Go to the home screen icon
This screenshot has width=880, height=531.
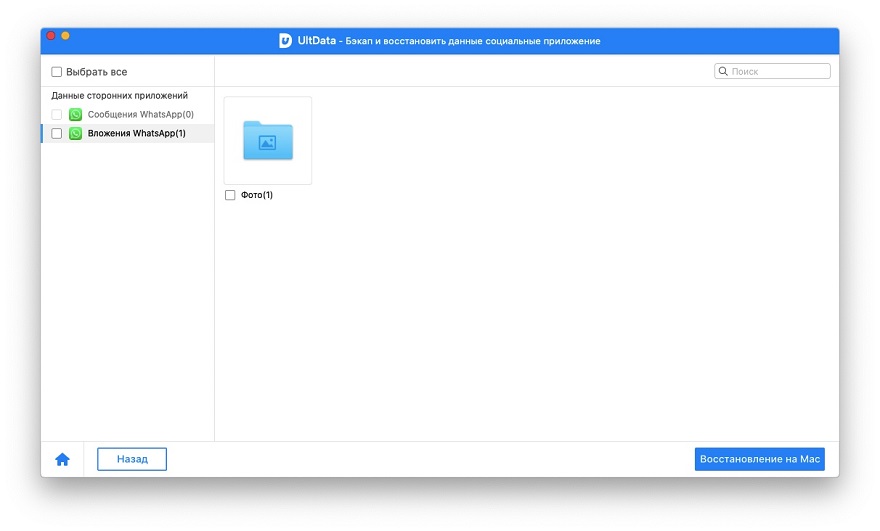(62, 460)
